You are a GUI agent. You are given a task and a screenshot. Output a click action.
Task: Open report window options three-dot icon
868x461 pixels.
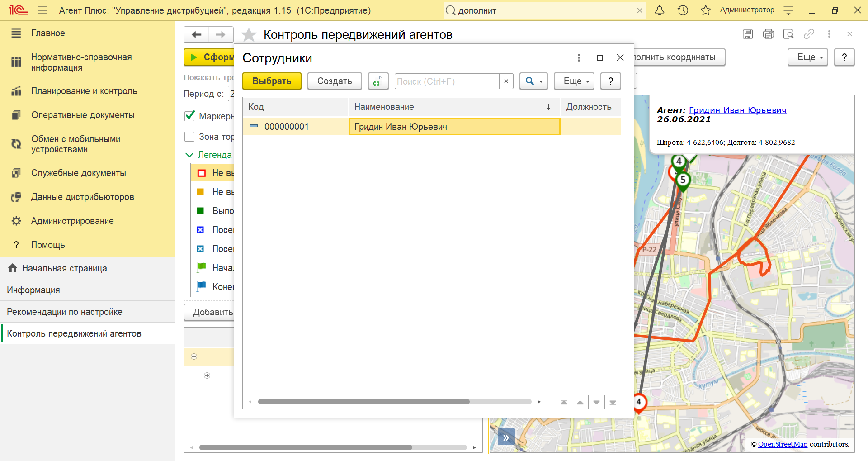click(829, 34)
